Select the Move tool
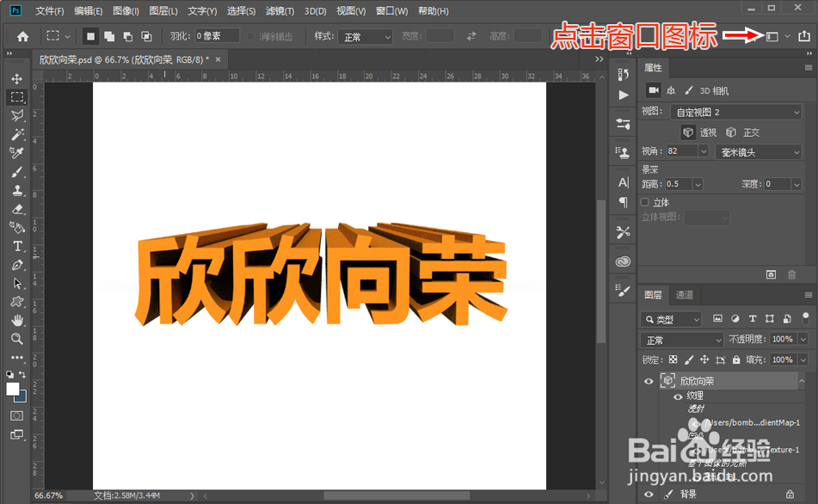Image resolution: width=818 pixels, height=504 pixels. coord(17,77)
